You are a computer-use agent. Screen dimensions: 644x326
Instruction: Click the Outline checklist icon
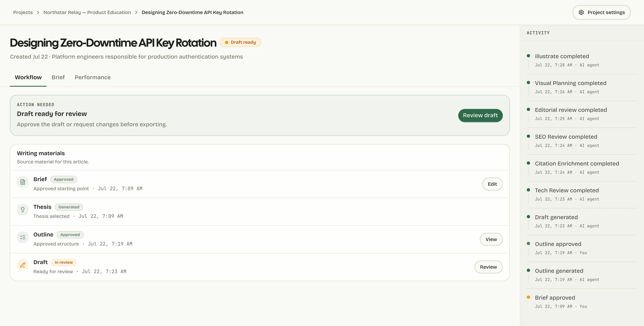click(23, 237)
